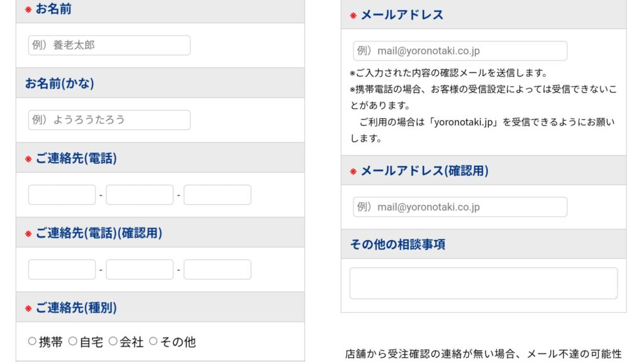Click the ご連絡先(種別) section header
The width and height of the screenshot is (644, 362).
coord(160,307)
